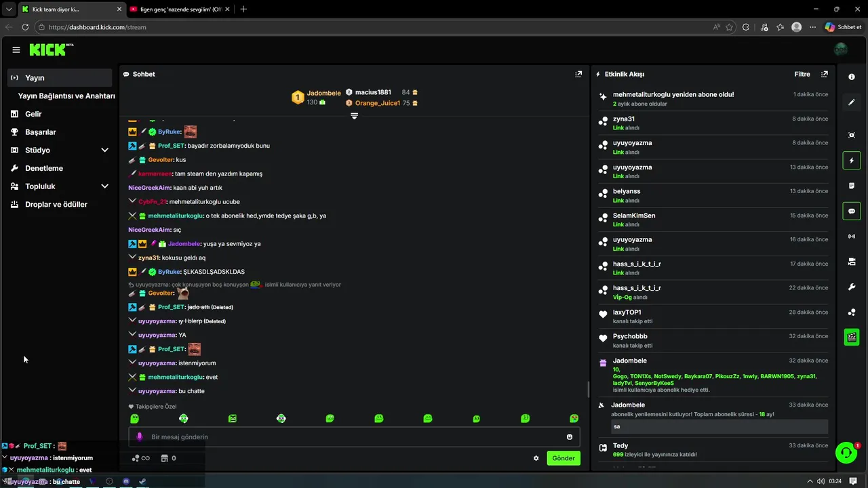Reload the page with browser refresh

click(x=25, y=27)
